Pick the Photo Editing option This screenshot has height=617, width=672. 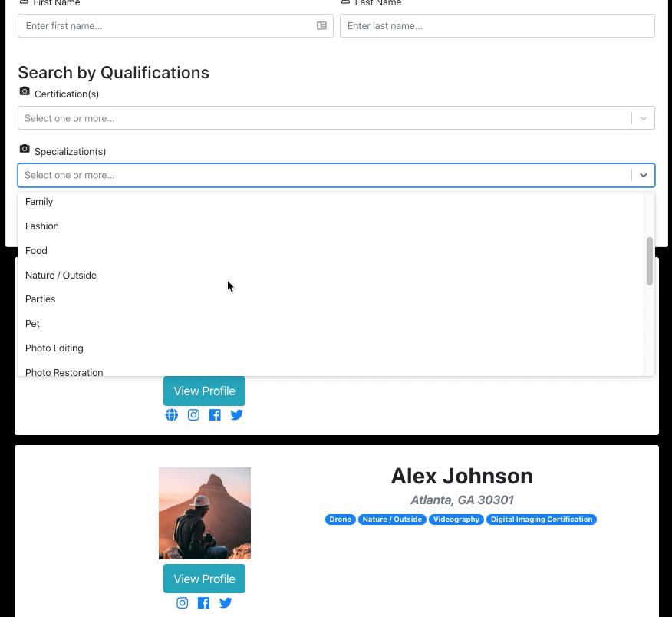54,348
